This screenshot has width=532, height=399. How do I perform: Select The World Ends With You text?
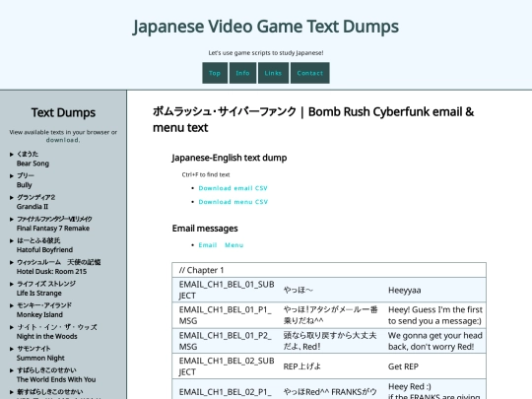coord(56,379)
